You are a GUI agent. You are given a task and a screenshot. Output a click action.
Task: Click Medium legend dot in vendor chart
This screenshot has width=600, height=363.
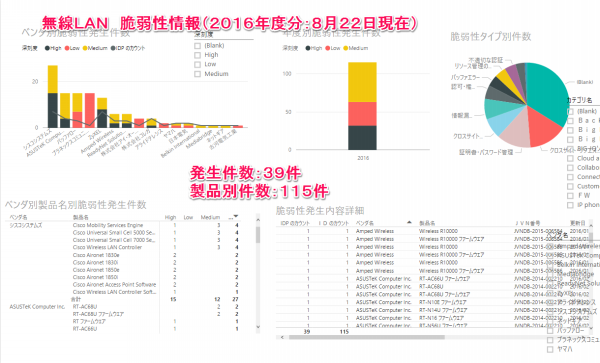(x=85, y=48)
